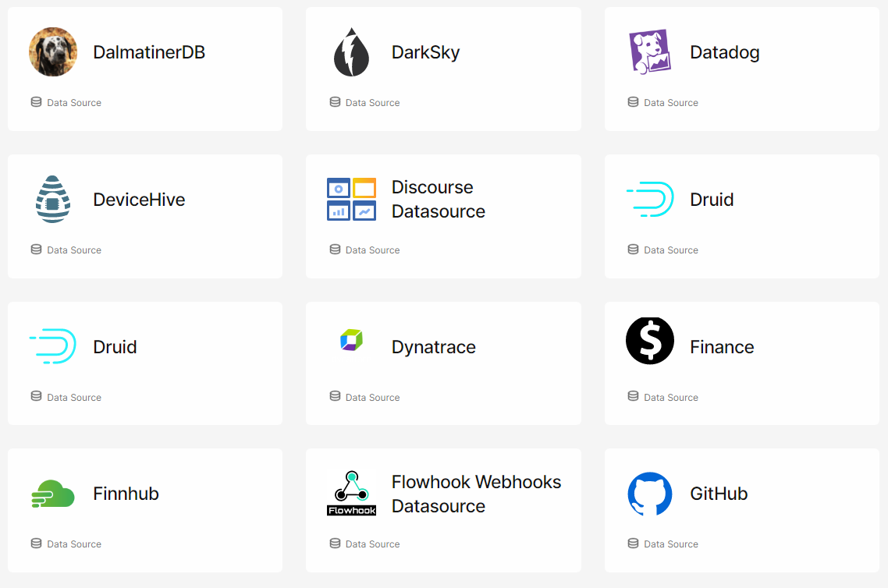Viewport: 888px width, 588px height.
Task: Click Data Source label in Flowhook card
Action: tap(373, 544)
